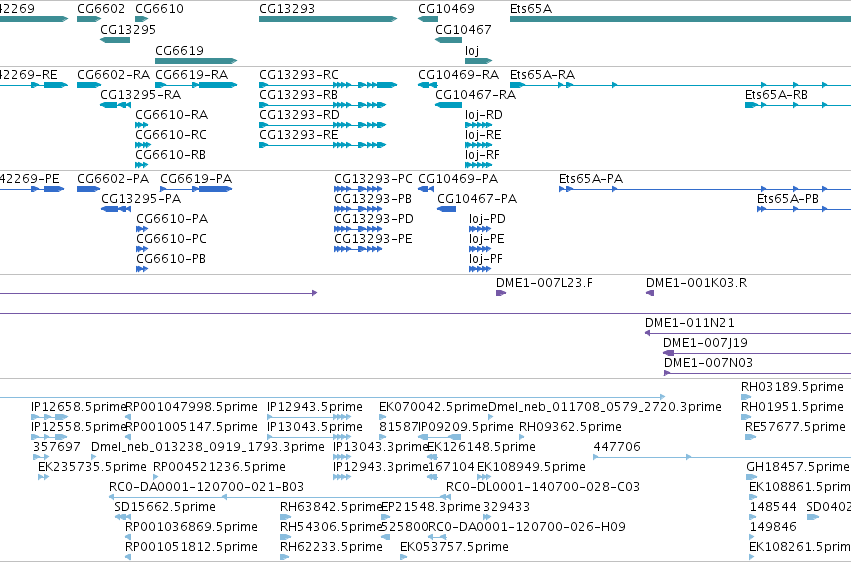Click BAC clone DME1-007J19

pyautogui.click(x=757, y=354)
